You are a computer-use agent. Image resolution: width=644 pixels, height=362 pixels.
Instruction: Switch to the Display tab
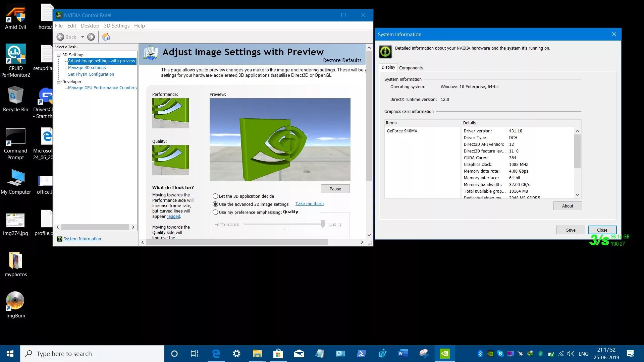tap(388, 67)
